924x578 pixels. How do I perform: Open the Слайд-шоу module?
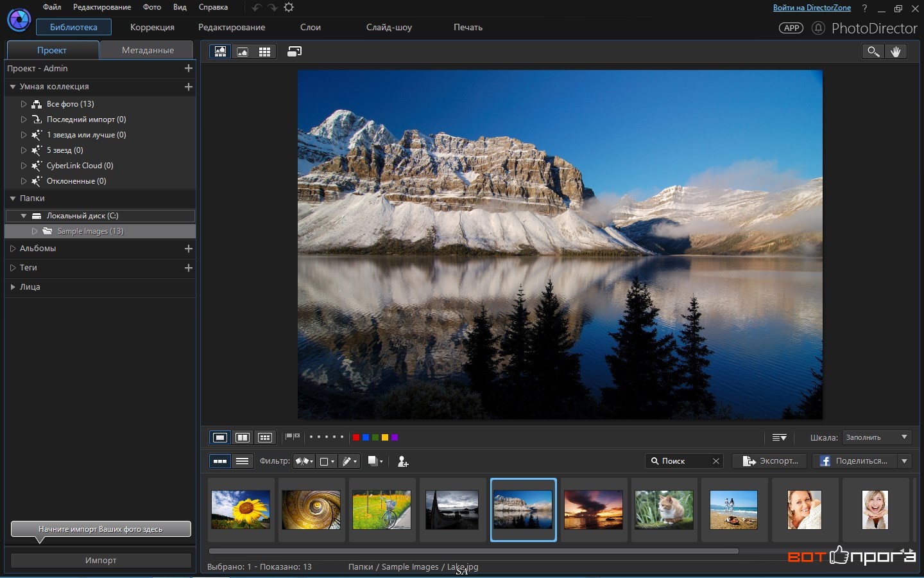389,27
